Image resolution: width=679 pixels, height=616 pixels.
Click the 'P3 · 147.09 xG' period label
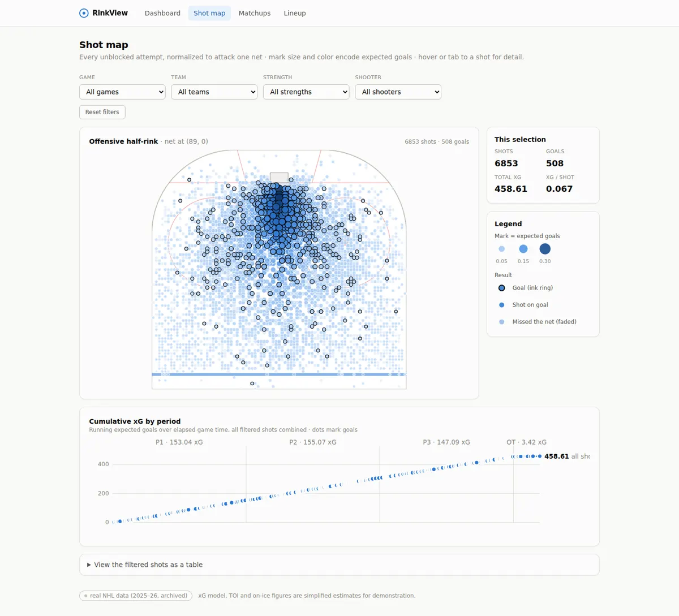446,442
